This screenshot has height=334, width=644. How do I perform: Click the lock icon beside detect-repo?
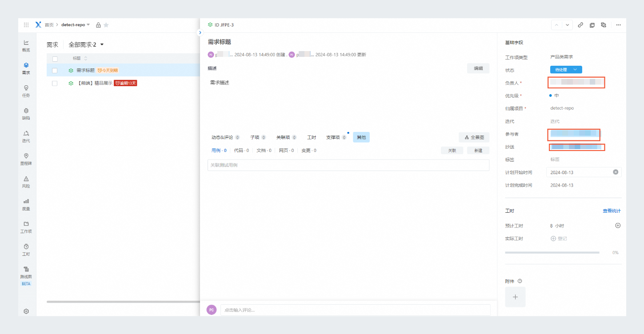(99, 25)
